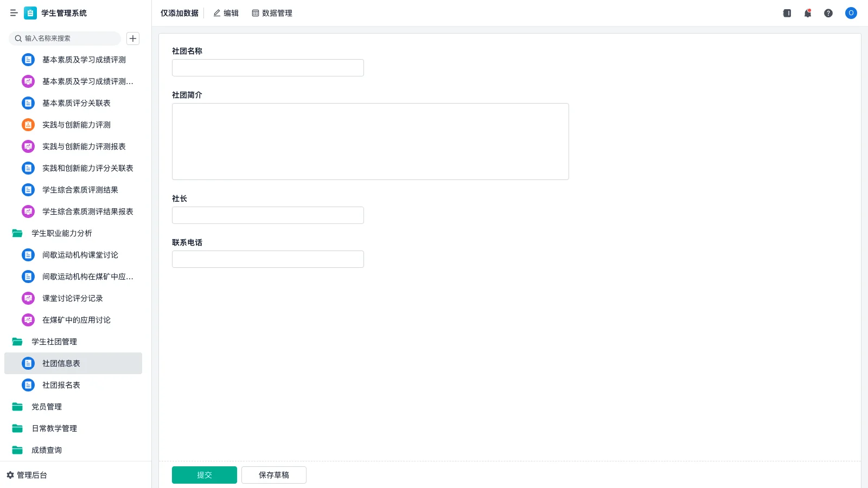Click the 保存草稿 button

[273, 475]
